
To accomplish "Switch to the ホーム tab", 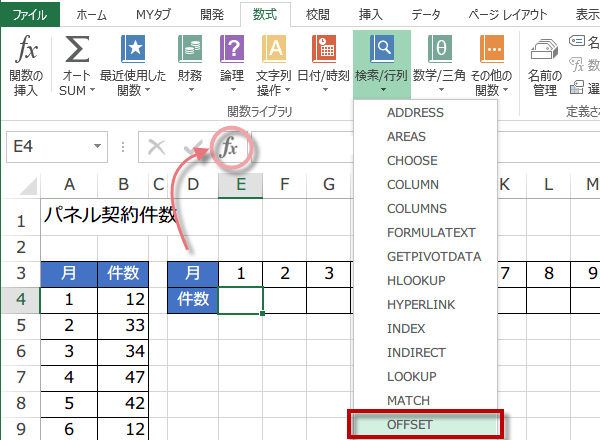I will [91, 15].
